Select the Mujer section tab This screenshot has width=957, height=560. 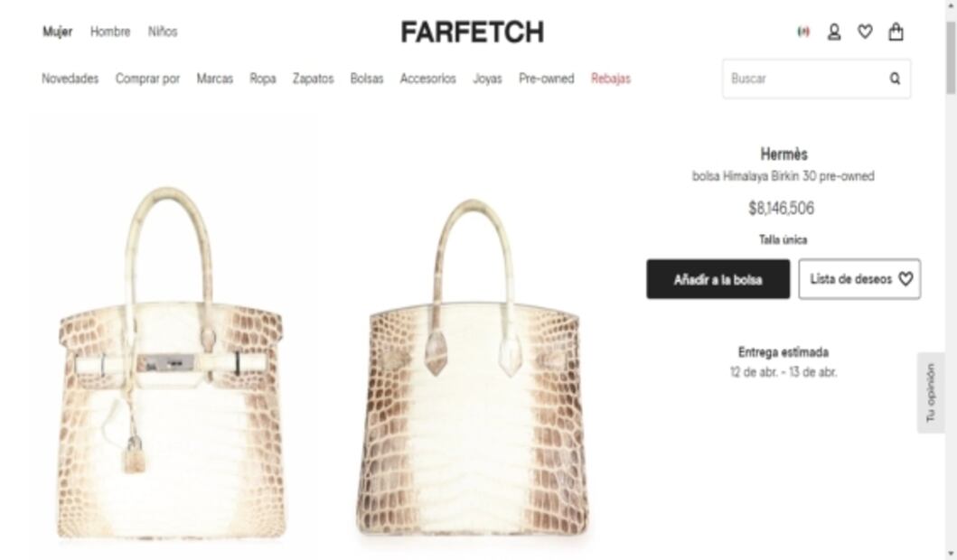click(57, 32)
